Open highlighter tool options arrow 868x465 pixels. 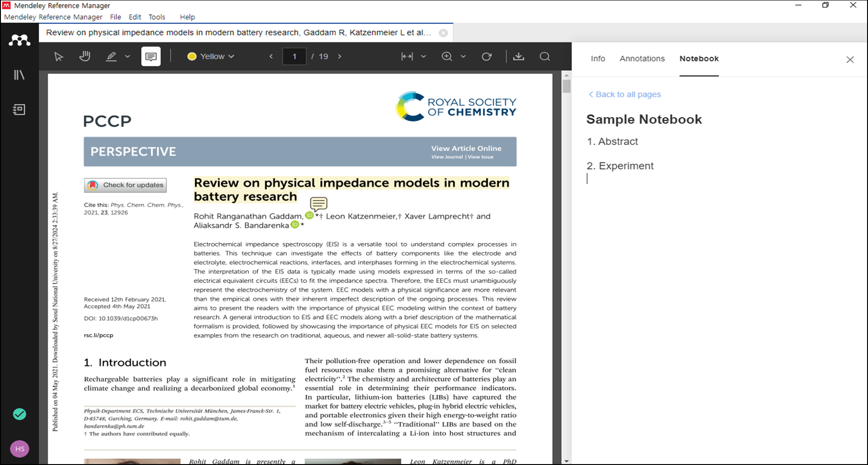tap(128, 57)
